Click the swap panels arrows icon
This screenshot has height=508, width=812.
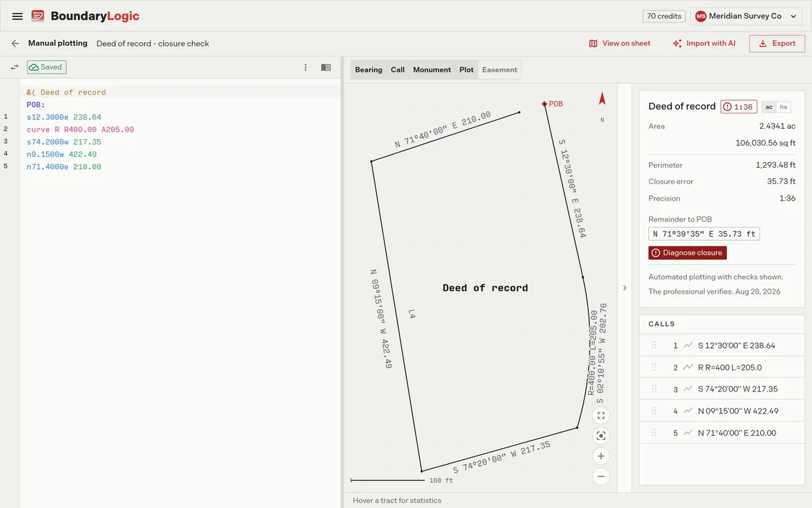click(x=14, y=67)
